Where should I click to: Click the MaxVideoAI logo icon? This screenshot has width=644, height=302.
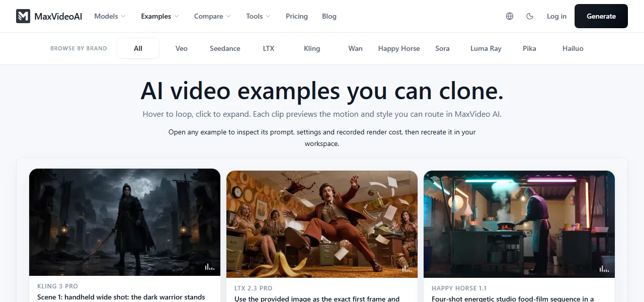(x=23, y=16)
